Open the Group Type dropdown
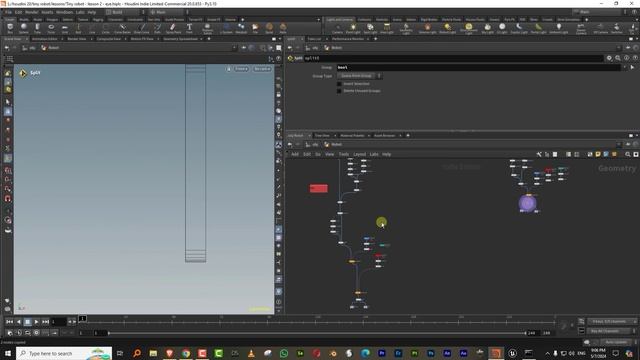This screenshot has height=360, width=640. tap(359, 76)
